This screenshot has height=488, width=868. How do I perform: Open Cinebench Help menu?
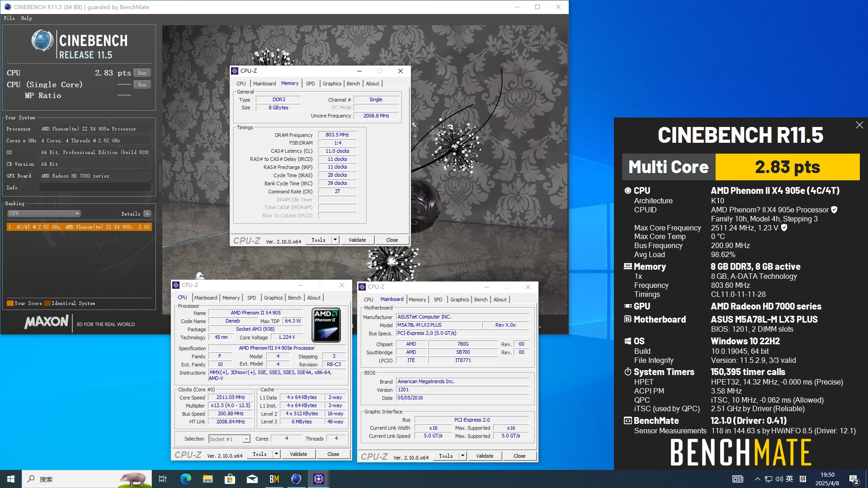click(x=26, y=18)
